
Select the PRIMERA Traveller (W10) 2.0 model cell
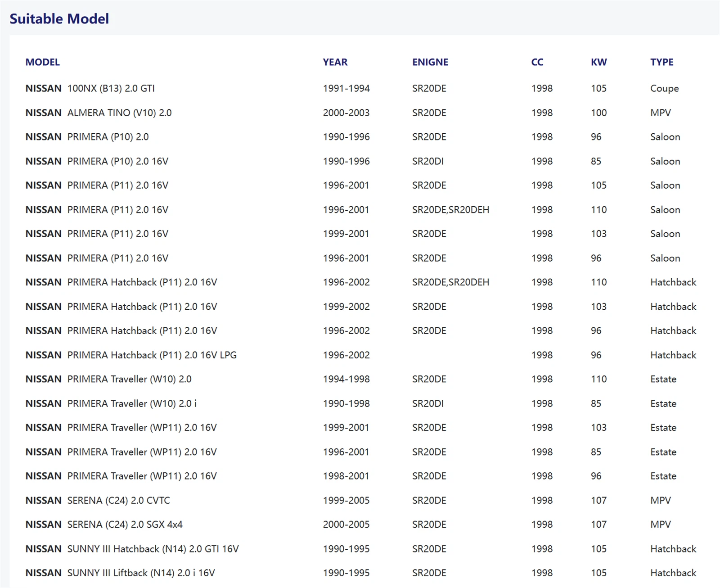coord(108,379)
